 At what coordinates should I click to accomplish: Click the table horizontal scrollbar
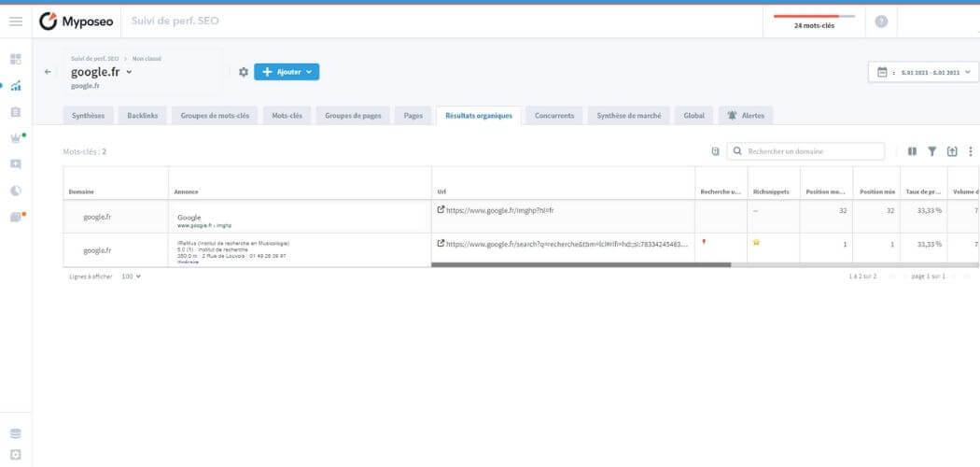[581, 265]
